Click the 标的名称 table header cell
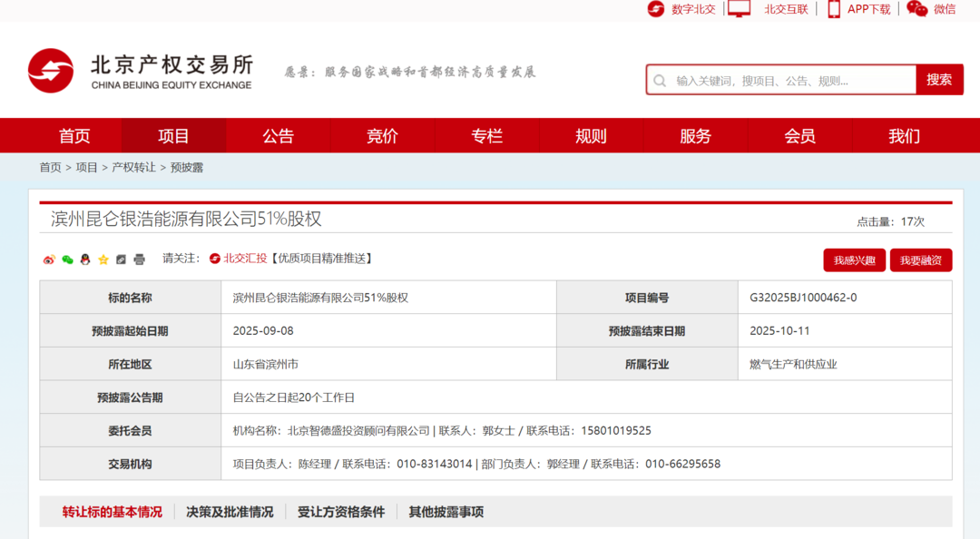This screenshot has width=980, height=539. (130, 298)
